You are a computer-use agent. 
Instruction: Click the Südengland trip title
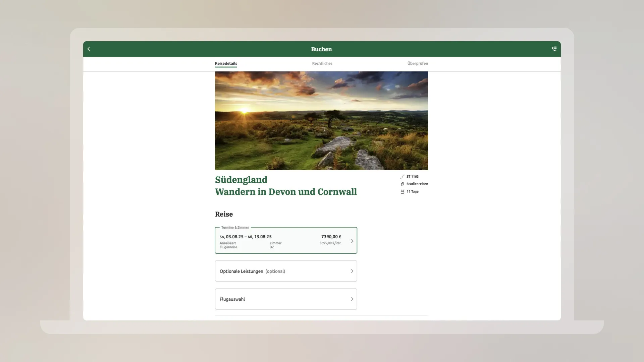click(x=241, y=180)
